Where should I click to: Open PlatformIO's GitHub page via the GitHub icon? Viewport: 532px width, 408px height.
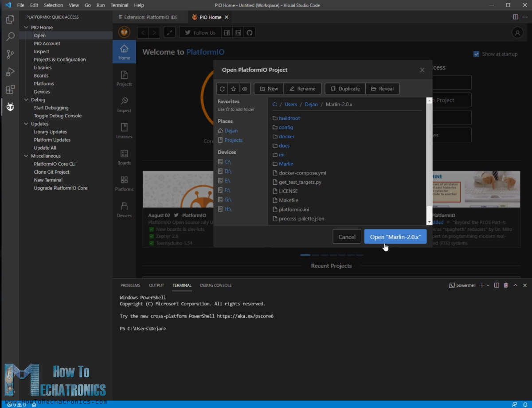[x=249, y=32]
